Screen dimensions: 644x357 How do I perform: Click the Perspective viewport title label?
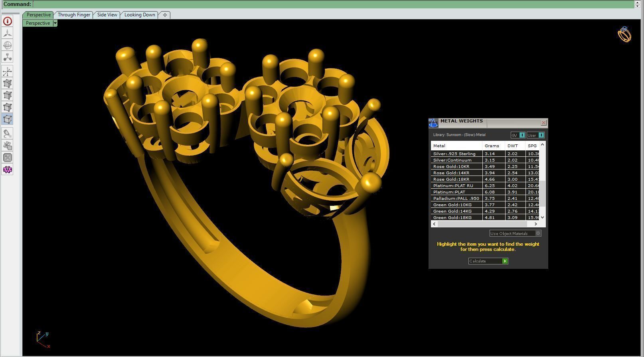[38, 23]
